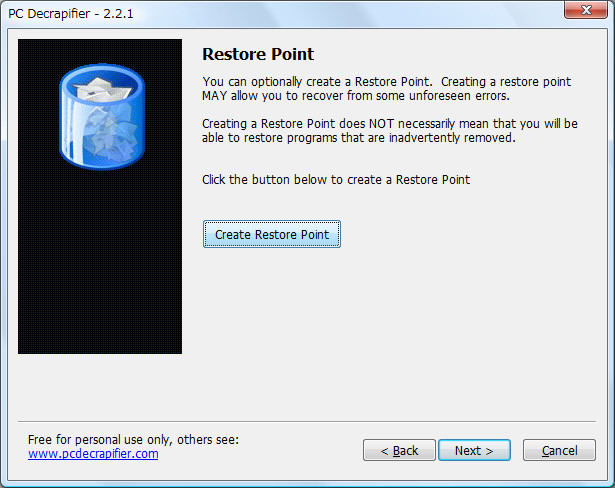Click the Create Restore Point button
Image resolution: width=615 pixels, height=488 pixels.
[x=271, y=234]
